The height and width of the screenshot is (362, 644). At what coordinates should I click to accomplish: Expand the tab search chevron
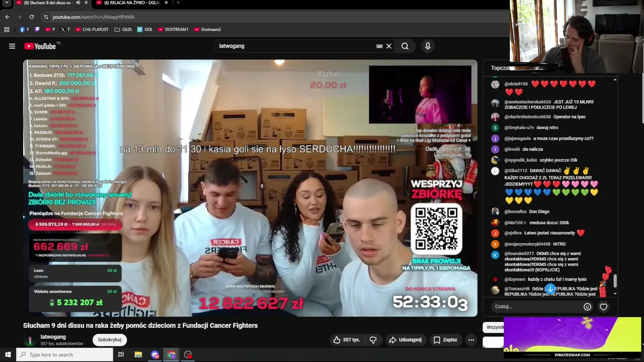(x=7, y=3)
